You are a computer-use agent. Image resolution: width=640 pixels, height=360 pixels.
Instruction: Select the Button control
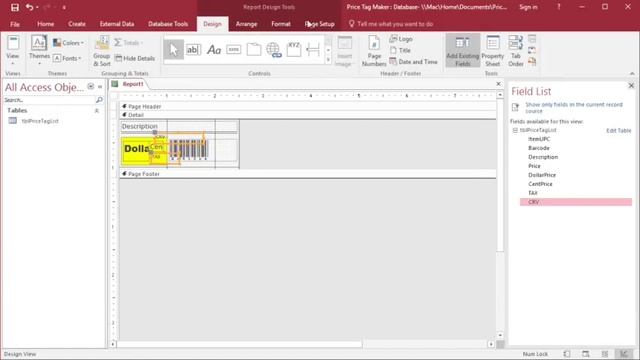tap(233, 50)
